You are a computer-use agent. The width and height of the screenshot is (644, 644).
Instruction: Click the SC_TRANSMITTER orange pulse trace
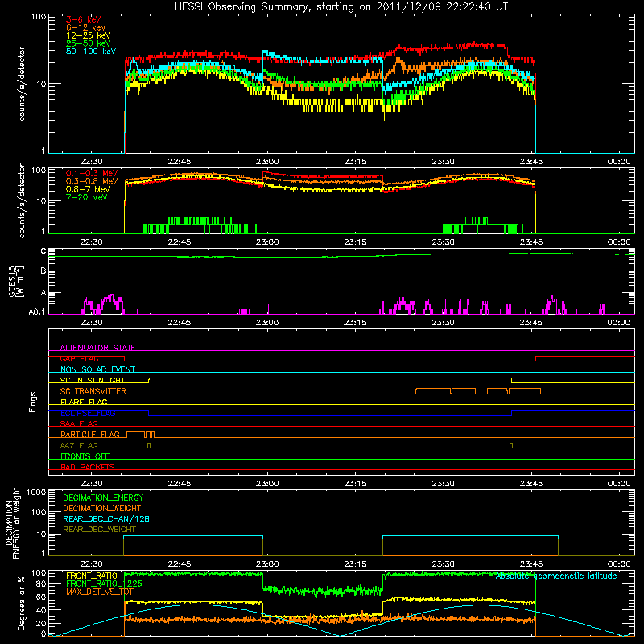point(478,390)
